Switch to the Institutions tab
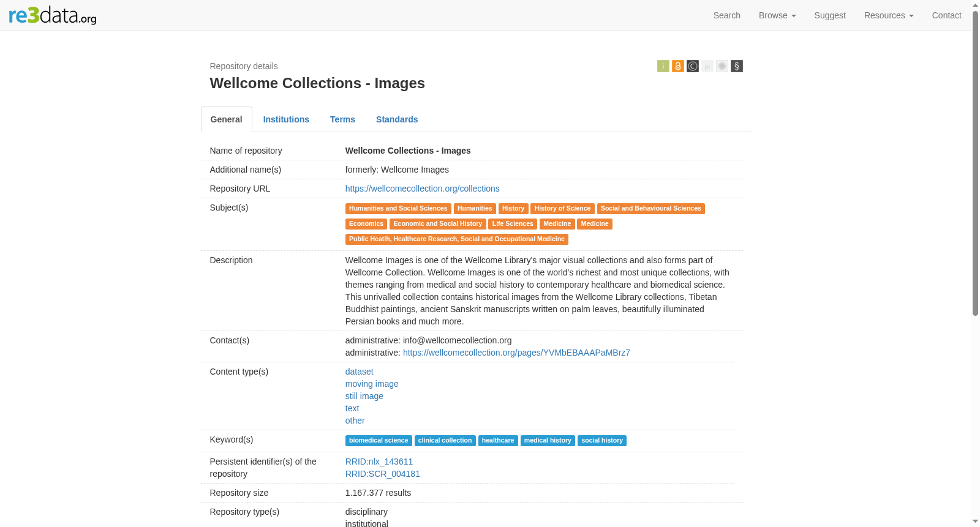 286,119
